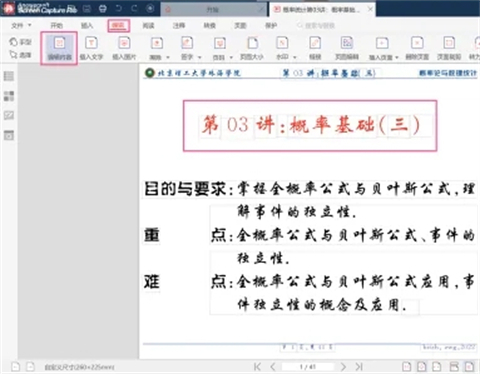This screenshot has width=480, height=374.
Task: Open the fourth left sidebar panel icon
Action: [x=9, y=135]
